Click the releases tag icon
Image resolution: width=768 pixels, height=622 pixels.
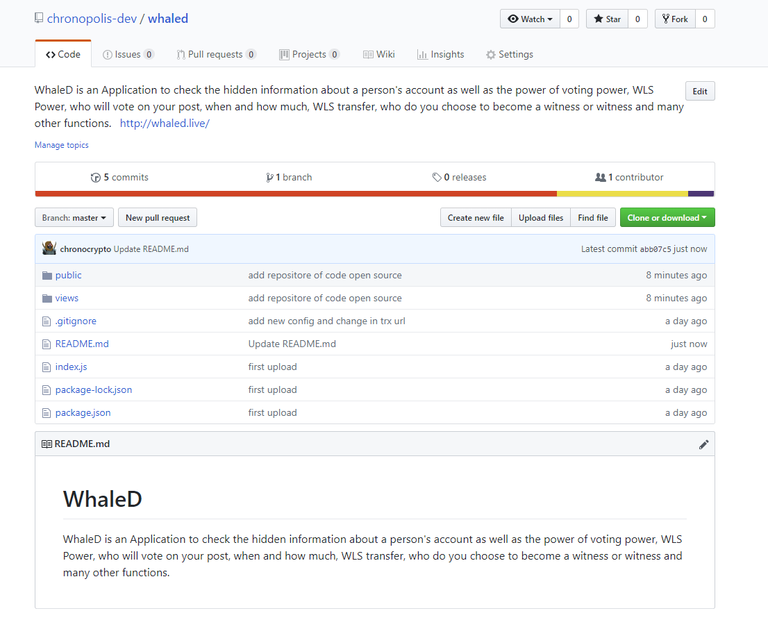tap(437, 177)
